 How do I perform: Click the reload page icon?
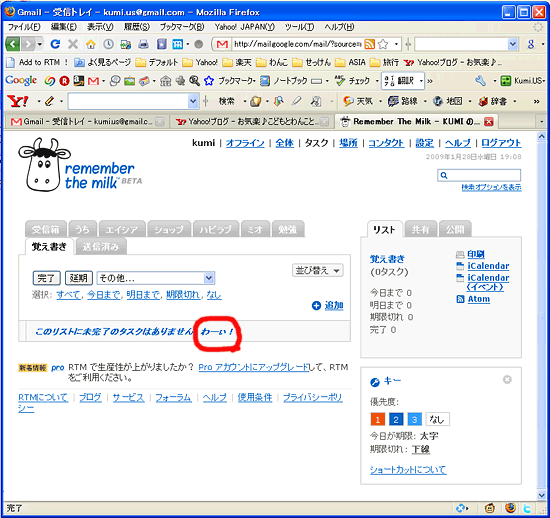tap(55, 44)
